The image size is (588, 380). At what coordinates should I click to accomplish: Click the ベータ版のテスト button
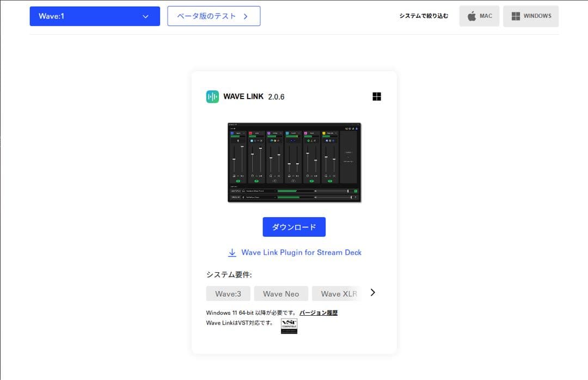pyautogui.click(x=213, y=16)
